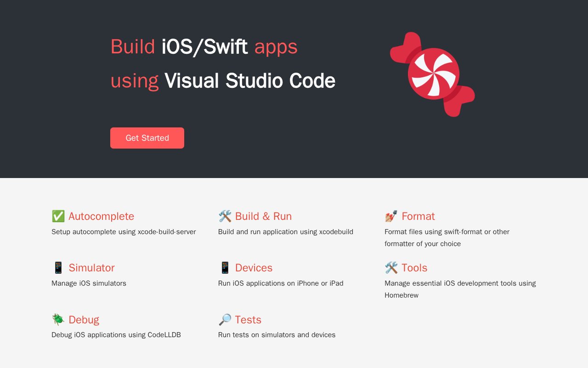Click the beetle Debug icon
Viewport: 588px width, 368px height.
pyautogui.click(x=58, y=320)
